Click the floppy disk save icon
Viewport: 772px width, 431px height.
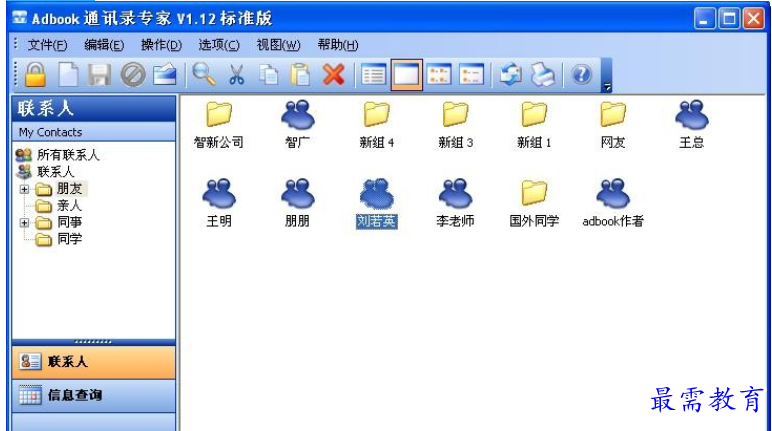point(100,75)
